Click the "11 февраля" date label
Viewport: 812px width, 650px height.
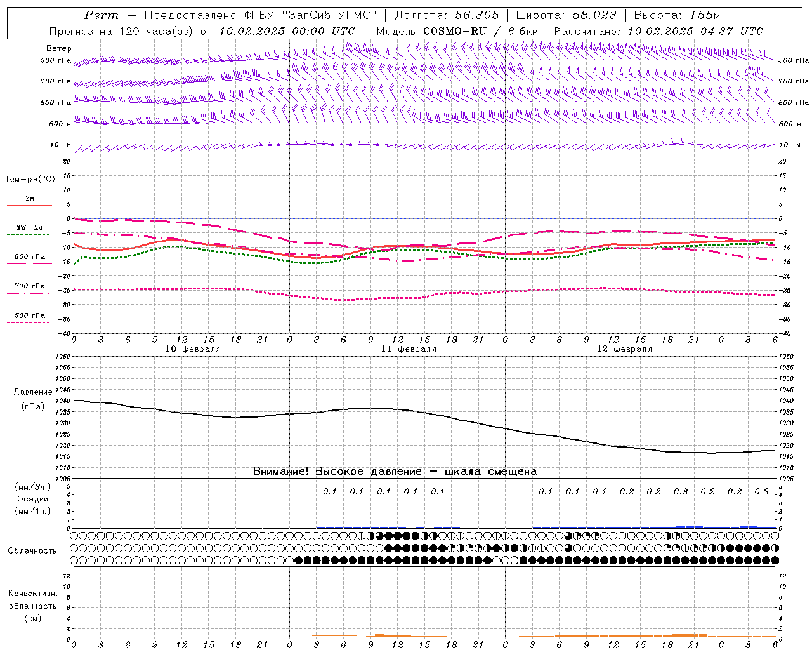tap(409, 349)
